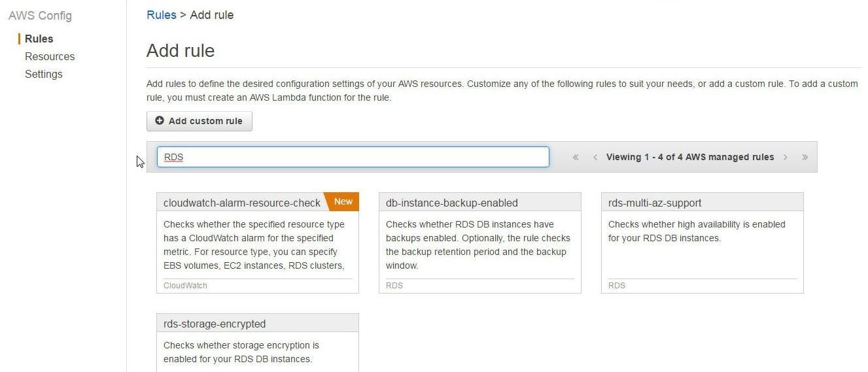The height and width of the screenshot is (372, 868).
Task: Click the RDS tag under db-instance-backup-enabled
Action: point(394,286)
